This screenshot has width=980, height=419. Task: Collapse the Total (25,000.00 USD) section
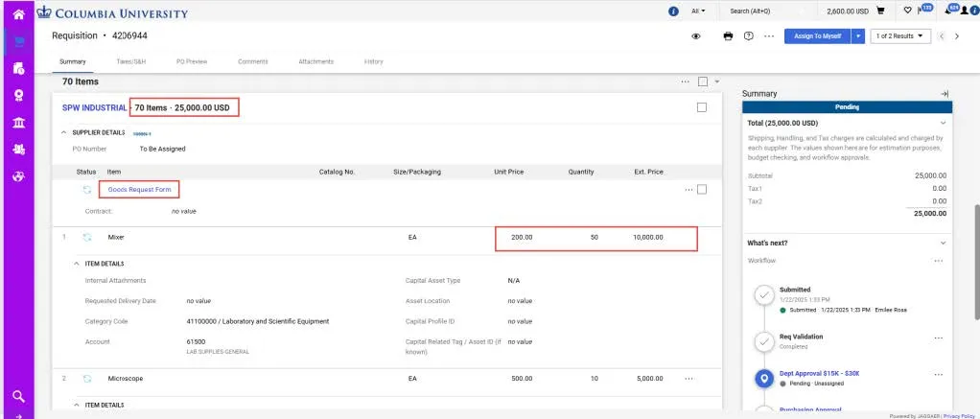coord(944,123)
